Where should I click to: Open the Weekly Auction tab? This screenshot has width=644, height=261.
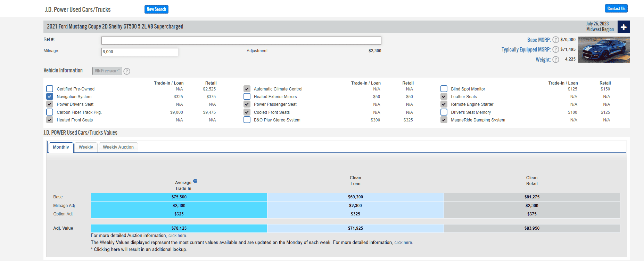118,147
